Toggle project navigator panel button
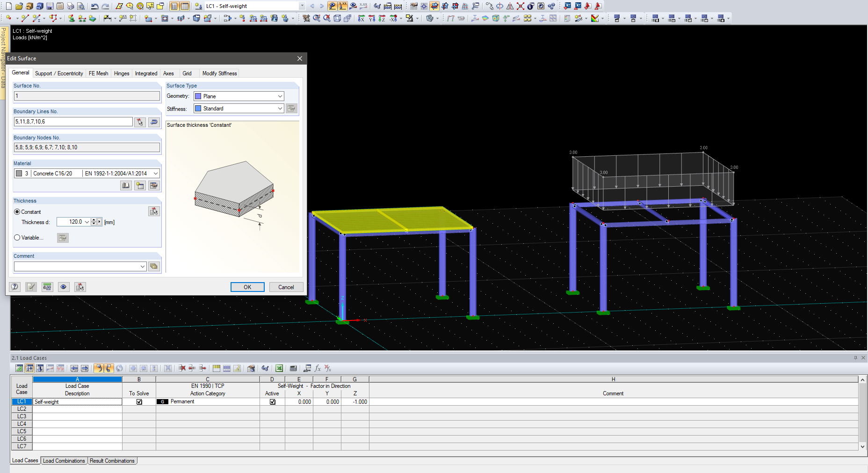 (x=174, y=6)
